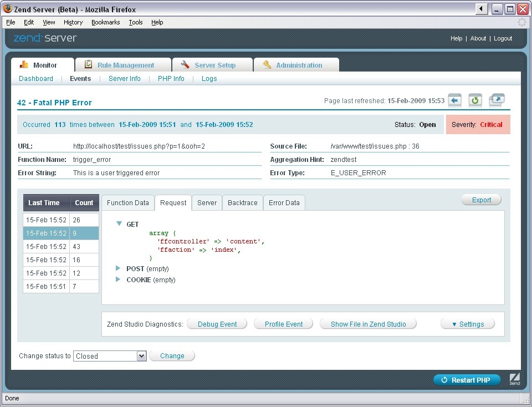Open the Edit menu

pos(29,22)
